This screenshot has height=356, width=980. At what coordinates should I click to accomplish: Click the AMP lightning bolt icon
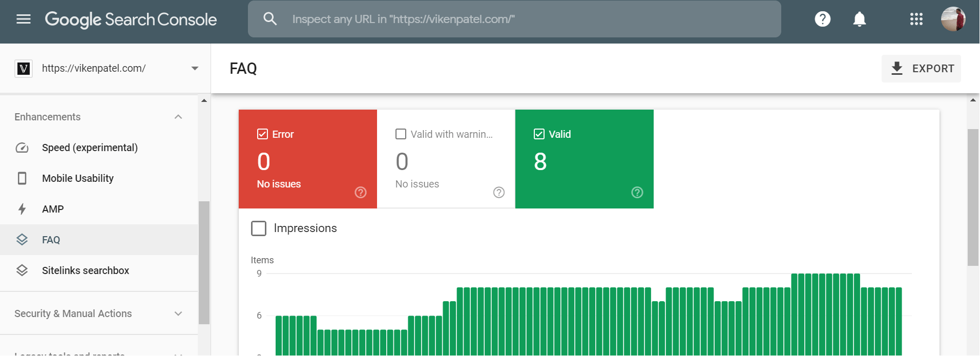[22, 209]
